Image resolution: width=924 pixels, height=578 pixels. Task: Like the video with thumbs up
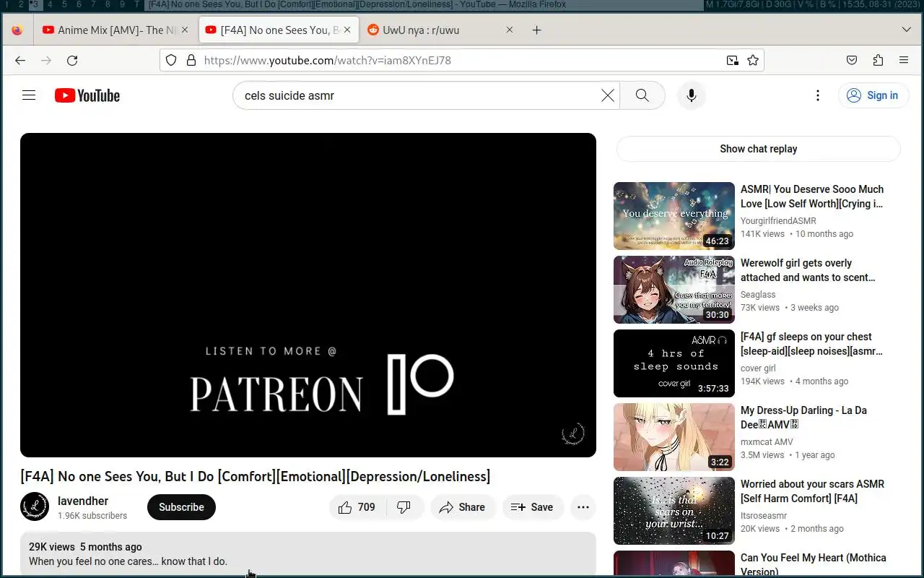(x=357, y=507)
